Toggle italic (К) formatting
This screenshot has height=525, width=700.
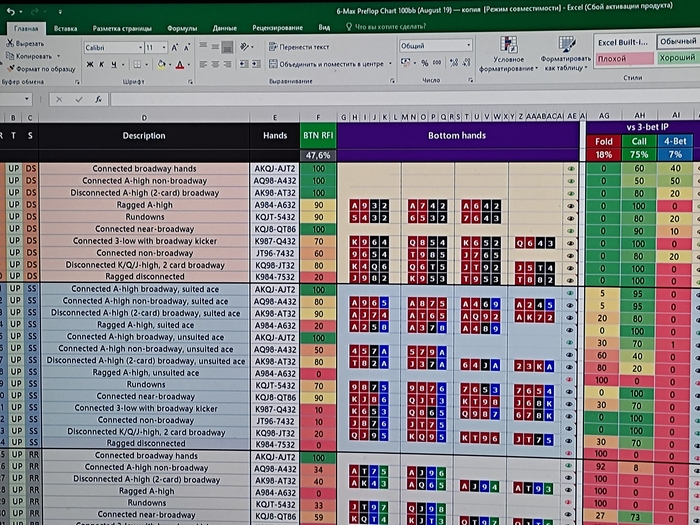point(102,65)
